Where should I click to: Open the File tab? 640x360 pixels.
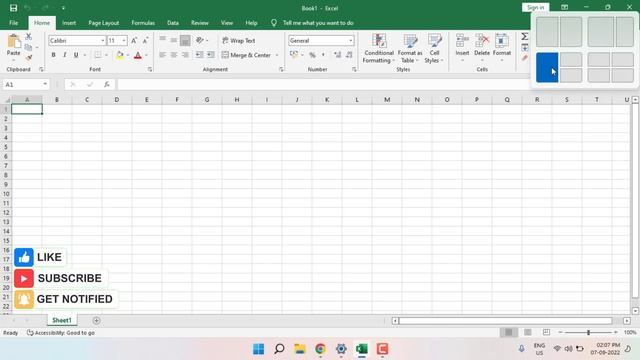[x=13, y=23]
